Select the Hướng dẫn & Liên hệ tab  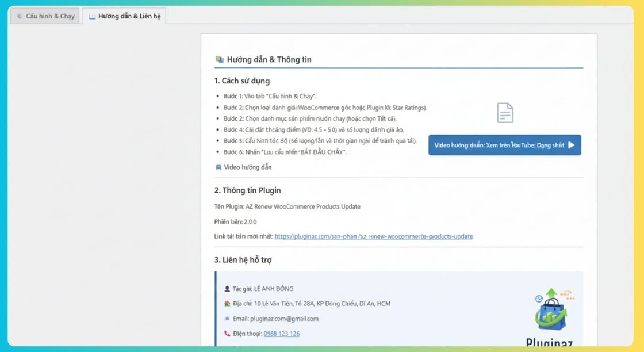124,16
